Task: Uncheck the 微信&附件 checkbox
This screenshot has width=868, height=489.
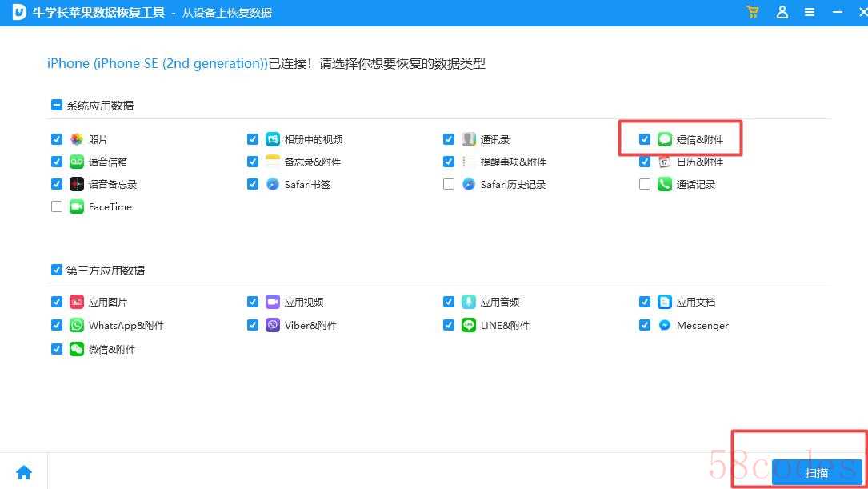Action: (x=57, y=349)
